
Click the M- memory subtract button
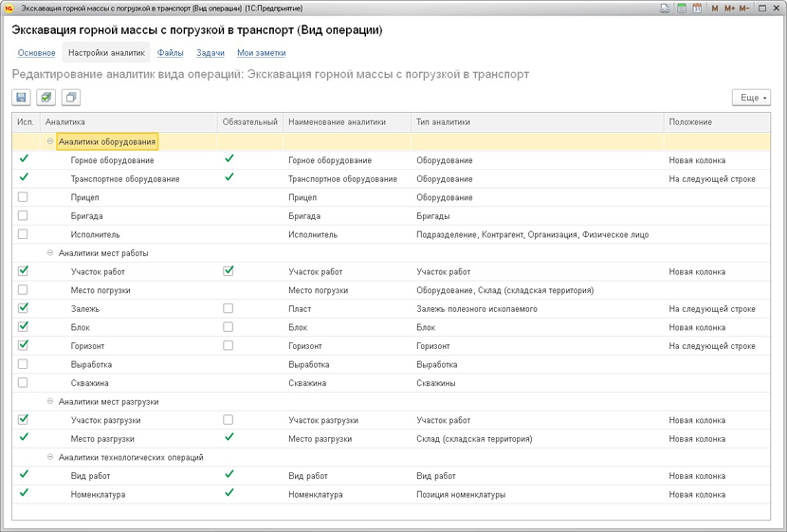[744, 8]
